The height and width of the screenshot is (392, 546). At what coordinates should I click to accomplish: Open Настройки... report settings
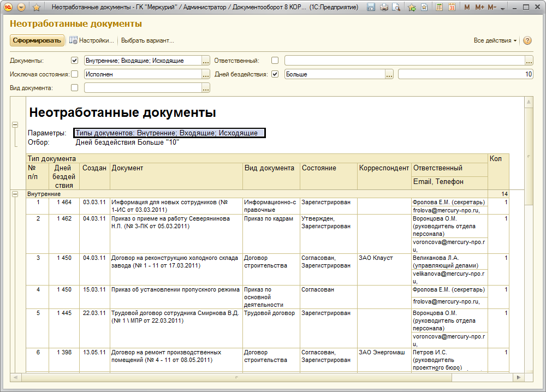(92, 40)
